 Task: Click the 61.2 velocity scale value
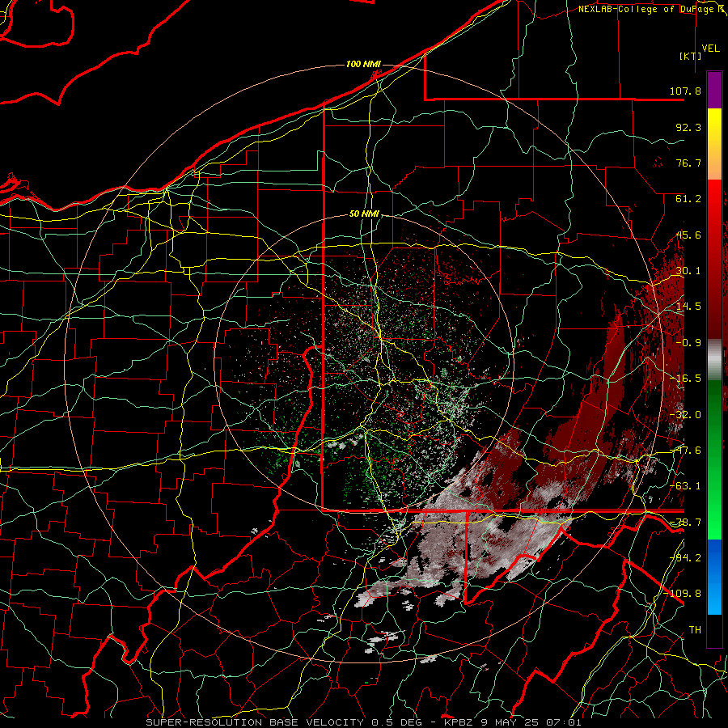(x=688, y=199)
